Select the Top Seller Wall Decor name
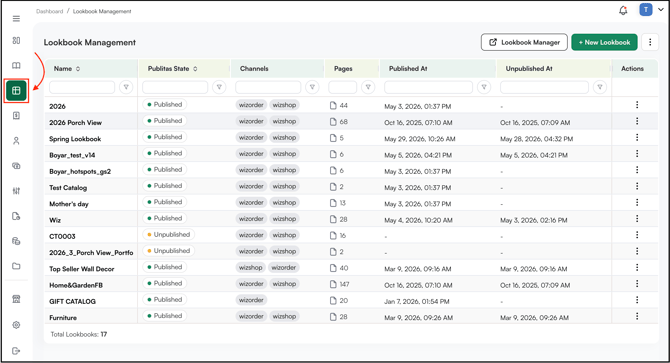670x363 pixels. 82,269
